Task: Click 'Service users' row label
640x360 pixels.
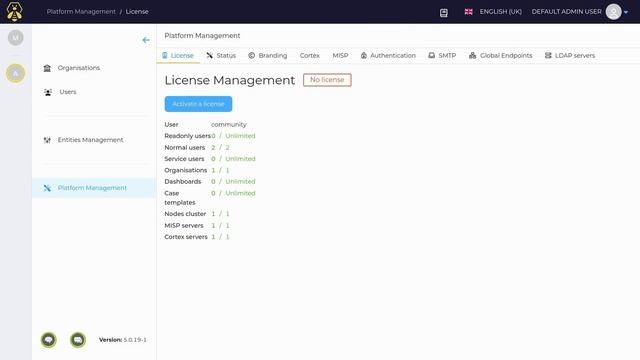Action: [184, 159]
